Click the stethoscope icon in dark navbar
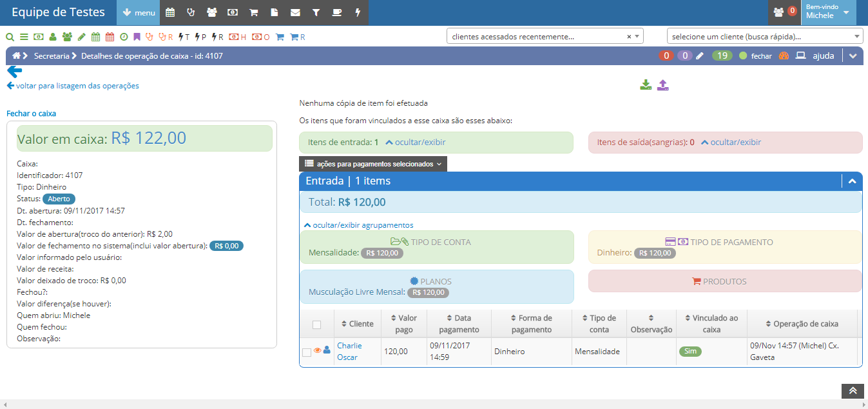868x409 pixels. [191, 12]
